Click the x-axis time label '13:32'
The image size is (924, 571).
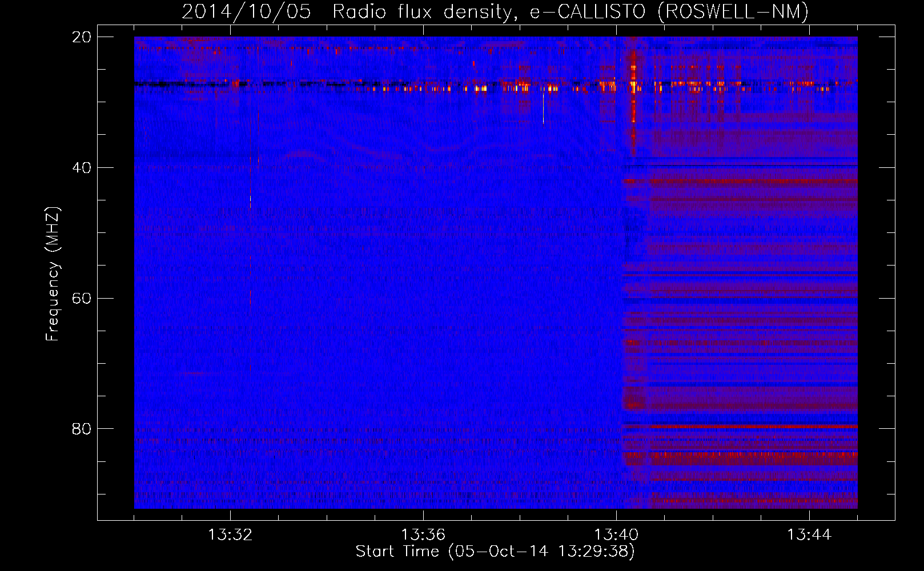click(230, 535)
